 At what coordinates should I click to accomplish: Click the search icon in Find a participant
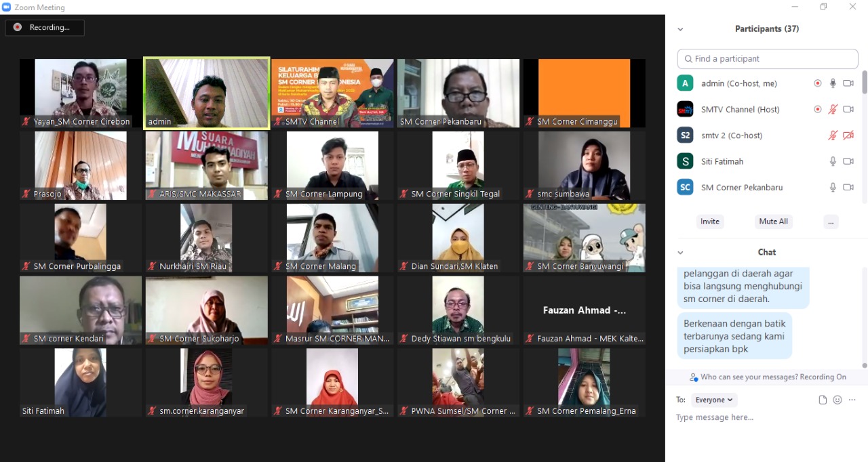click(x=688, y=59)
